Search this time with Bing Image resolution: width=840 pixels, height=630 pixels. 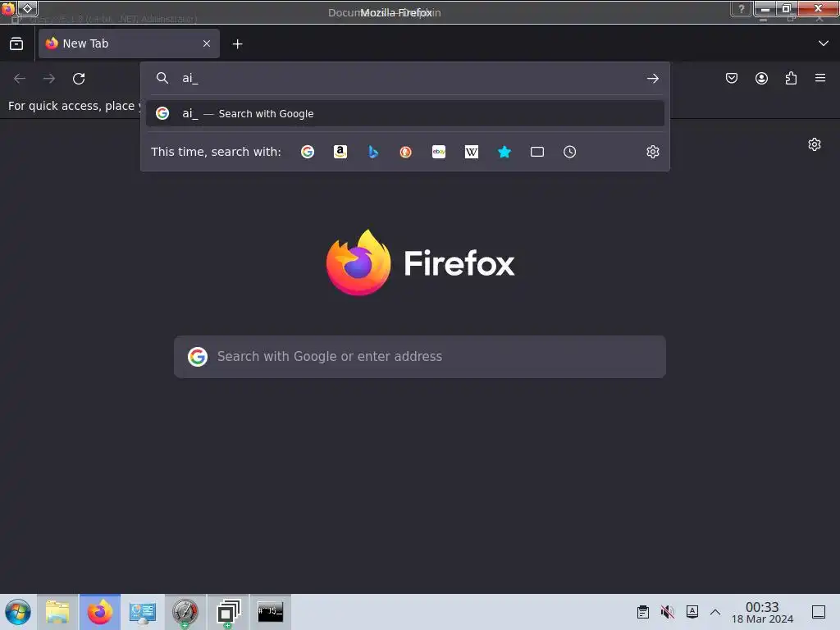click(x=373, y=152)
